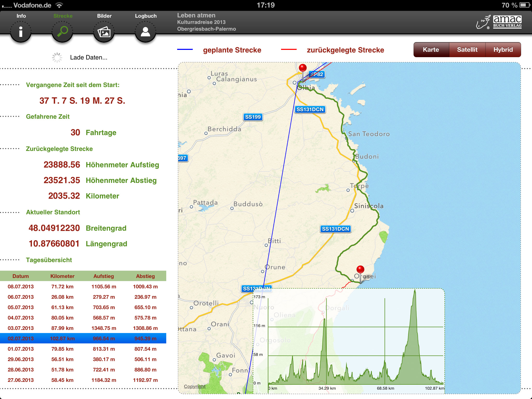Image resolution: width=532 pixels, height=399 pixels.
Task: Tap the 68.58 km axis label
Action: pyautogui.click(x=385, y=388)
